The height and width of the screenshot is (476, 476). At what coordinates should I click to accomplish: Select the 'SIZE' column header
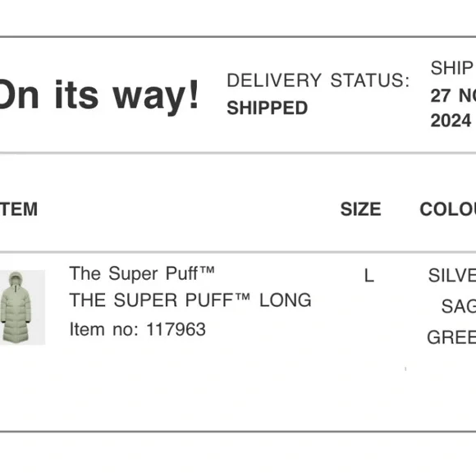(360, 209)
